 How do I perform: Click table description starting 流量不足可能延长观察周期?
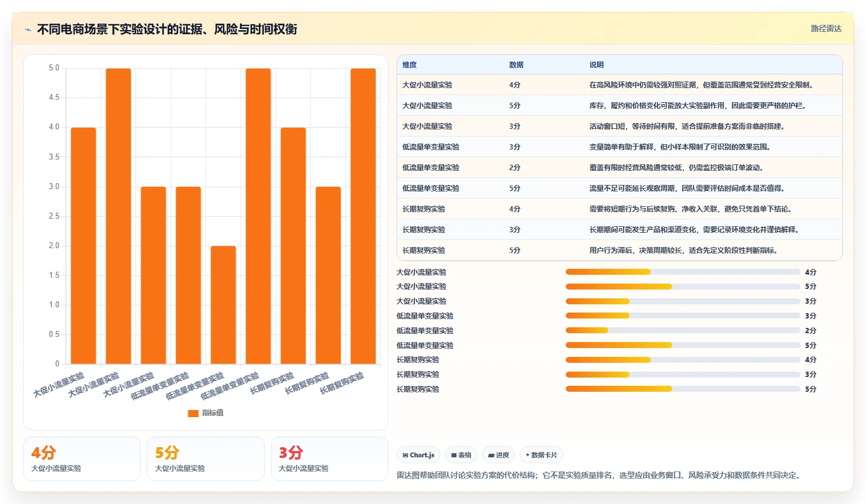(x=688, y=188)
